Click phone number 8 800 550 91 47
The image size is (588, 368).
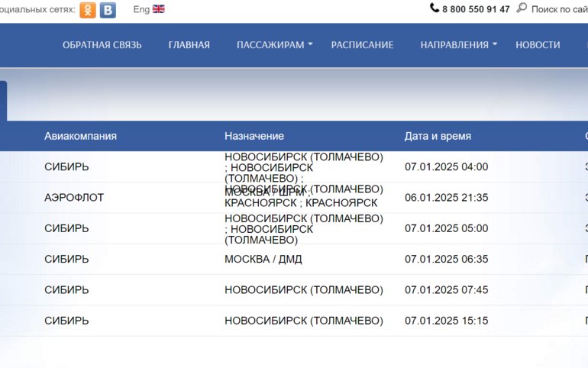(476, 9)
